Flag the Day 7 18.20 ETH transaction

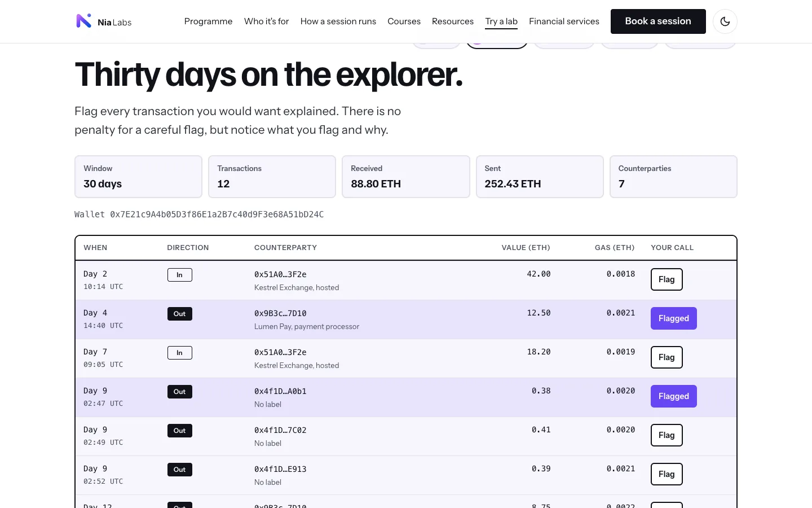[x=667, y=357]
